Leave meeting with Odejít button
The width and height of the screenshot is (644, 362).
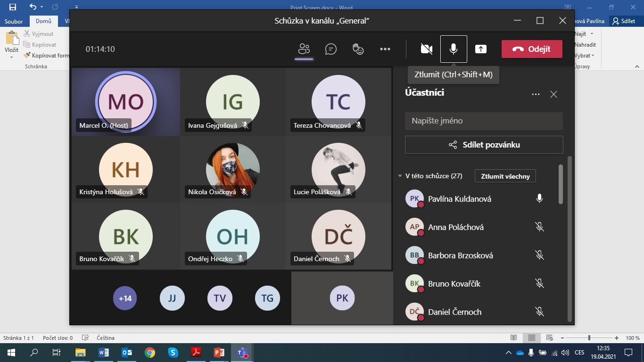[532, 49]
